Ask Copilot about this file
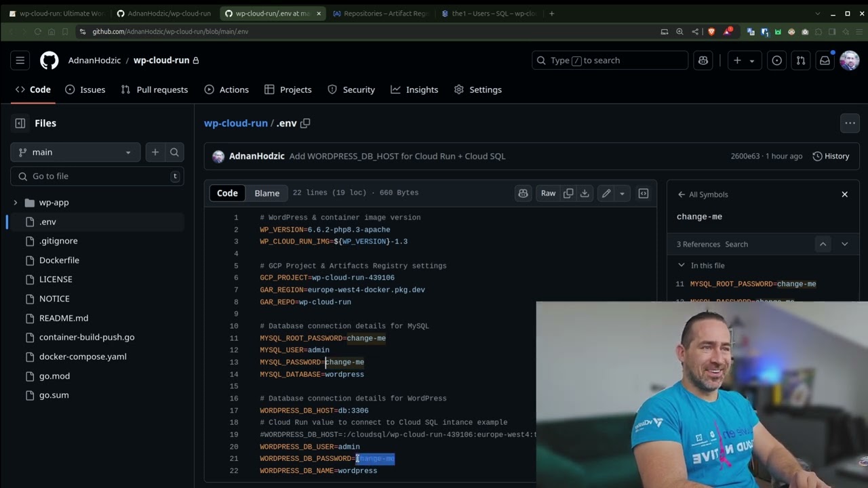Screen dimensions: 868x488 coord(523,193)
